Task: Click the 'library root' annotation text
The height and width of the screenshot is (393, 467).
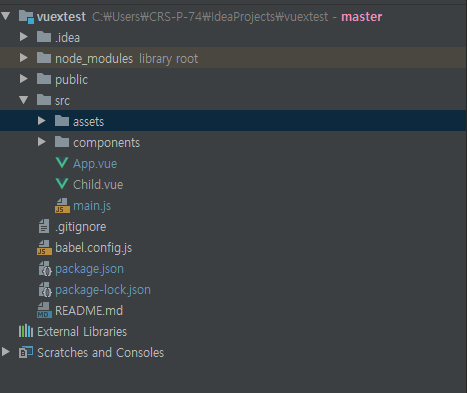Action: point(169,59)
